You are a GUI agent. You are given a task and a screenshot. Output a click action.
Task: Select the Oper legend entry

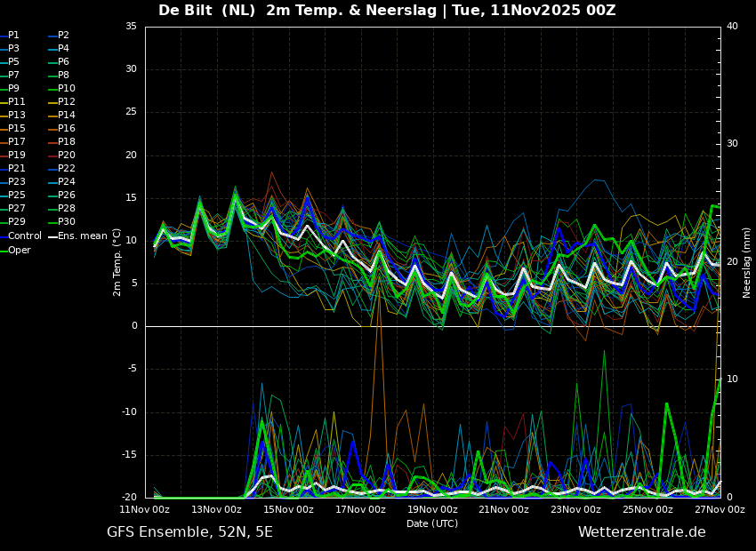click(x=15, y=250)
